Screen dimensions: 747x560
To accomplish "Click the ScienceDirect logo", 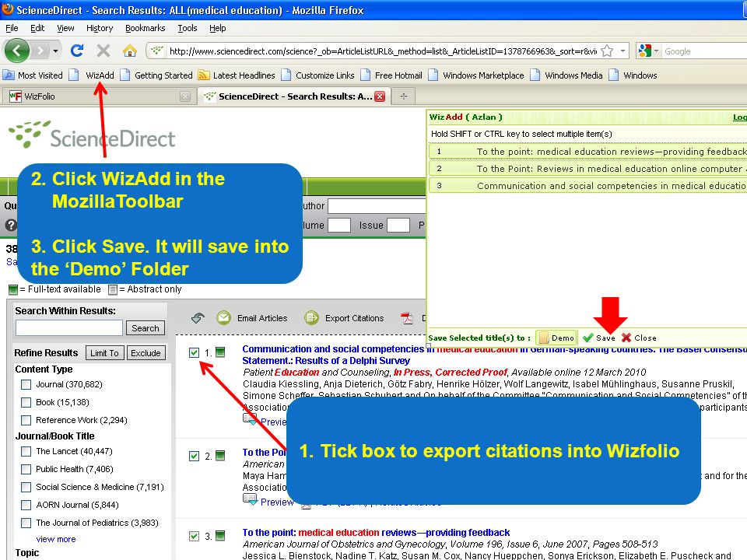I will pos(93,135).
